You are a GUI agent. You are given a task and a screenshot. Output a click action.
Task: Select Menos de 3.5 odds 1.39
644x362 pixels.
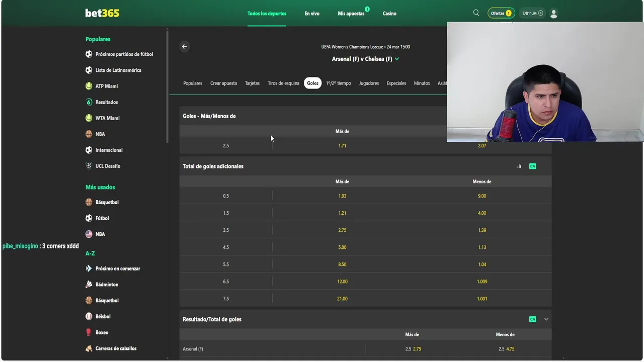pyautogui.click(x=482, y=230)
